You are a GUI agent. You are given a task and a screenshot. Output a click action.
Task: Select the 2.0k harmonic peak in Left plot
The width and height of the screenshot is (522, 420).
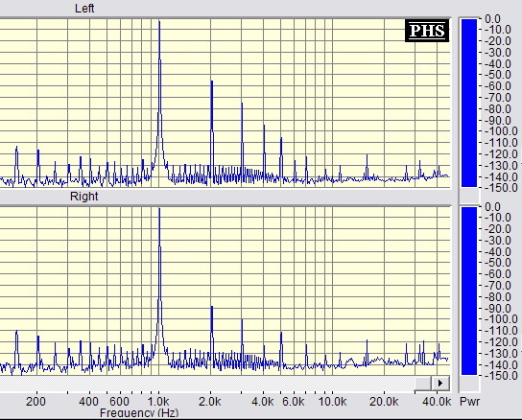(x=211, y=129)
